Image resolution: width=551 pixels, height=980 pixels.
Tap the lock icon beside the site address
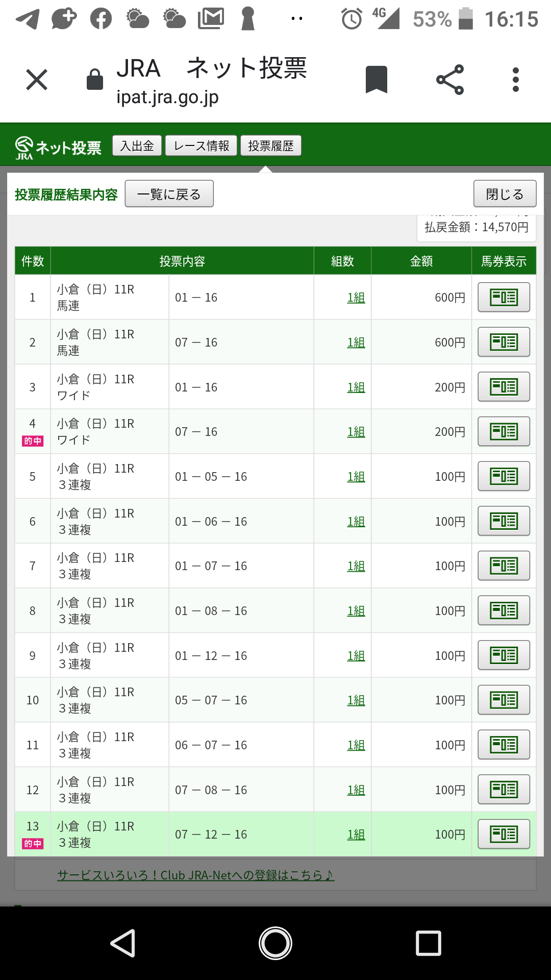point(95,80)
